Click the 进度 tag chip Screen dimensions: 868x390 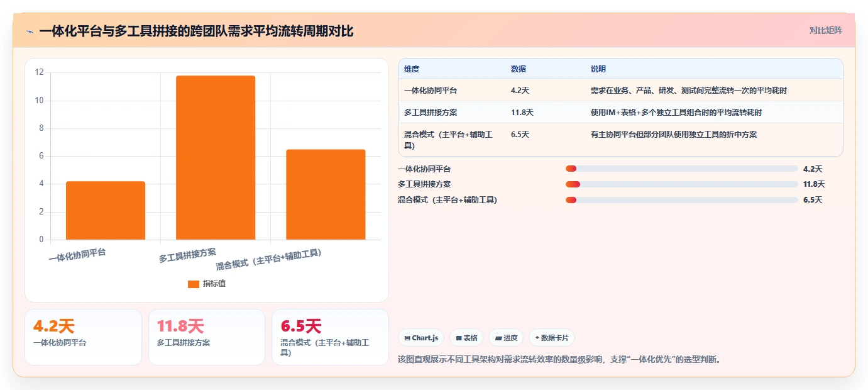[x=506, y=338]
